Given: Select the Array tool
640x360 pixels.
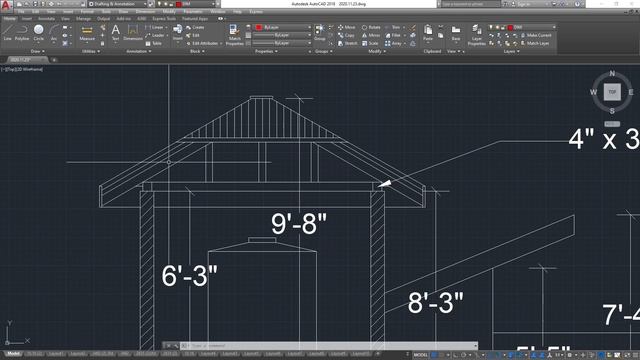Looking at the screenshot, I should click(x=393, y=43).
